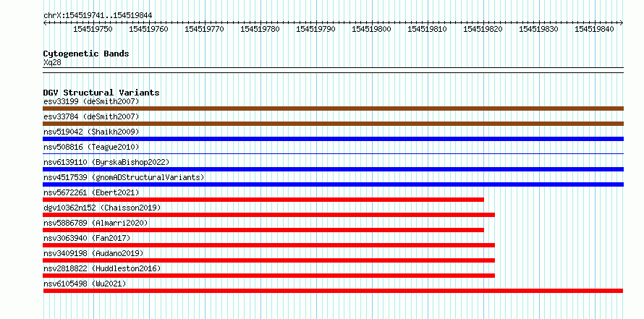
Task: Open nsv519042 (Shaikh2009) variant label
Action: click(x=91, y=132)
